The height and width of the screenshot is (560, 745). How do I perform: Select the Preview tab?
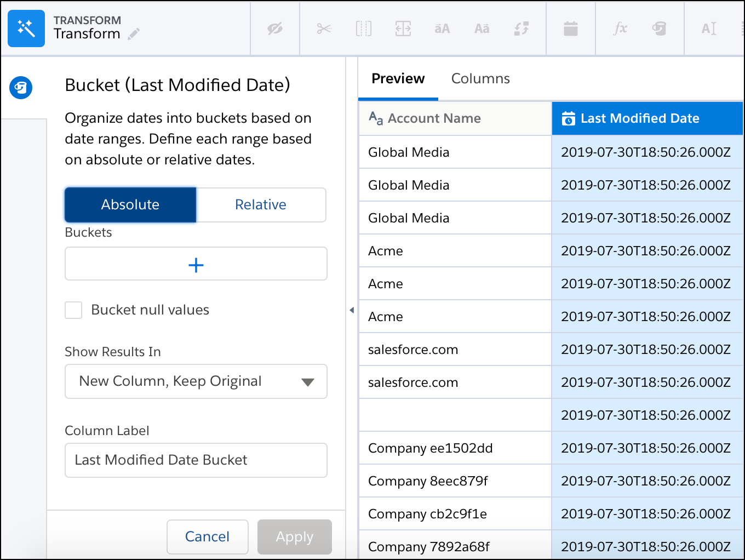tap(398, 78)
